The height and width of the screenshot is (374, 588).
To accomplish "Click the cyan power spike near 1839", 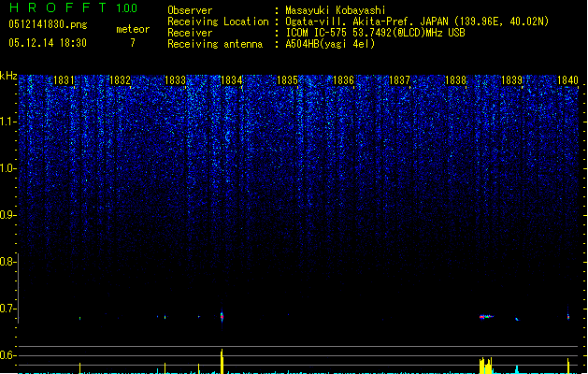I will (x=517, y=369).
